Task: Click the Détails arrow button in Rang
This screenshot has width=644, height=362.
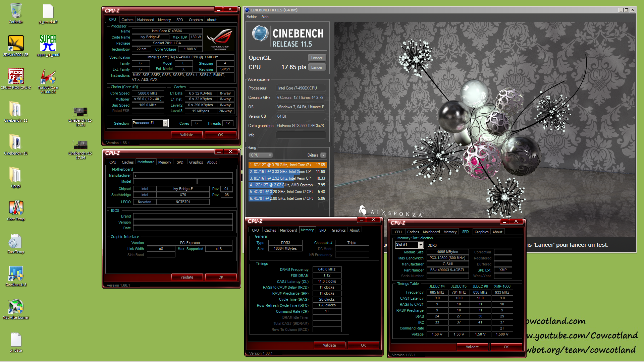Action: pos(323,155)
